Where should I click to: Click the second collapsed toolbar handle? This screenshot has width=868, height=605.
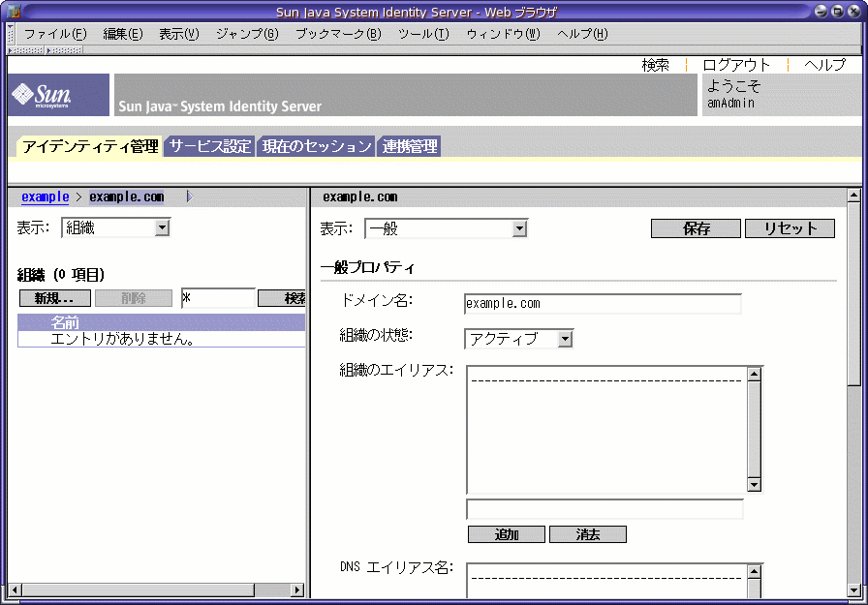[64, 50]
